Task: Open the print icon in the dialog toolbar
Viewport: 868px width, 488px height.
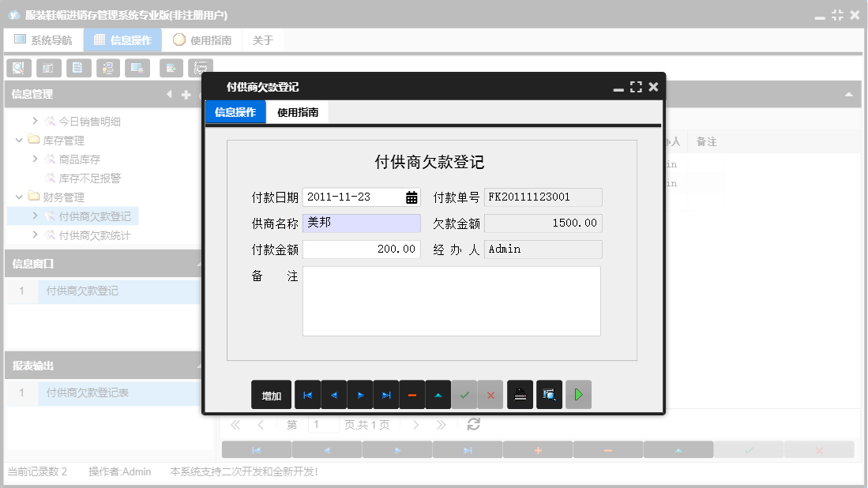Action: [520, 394]
